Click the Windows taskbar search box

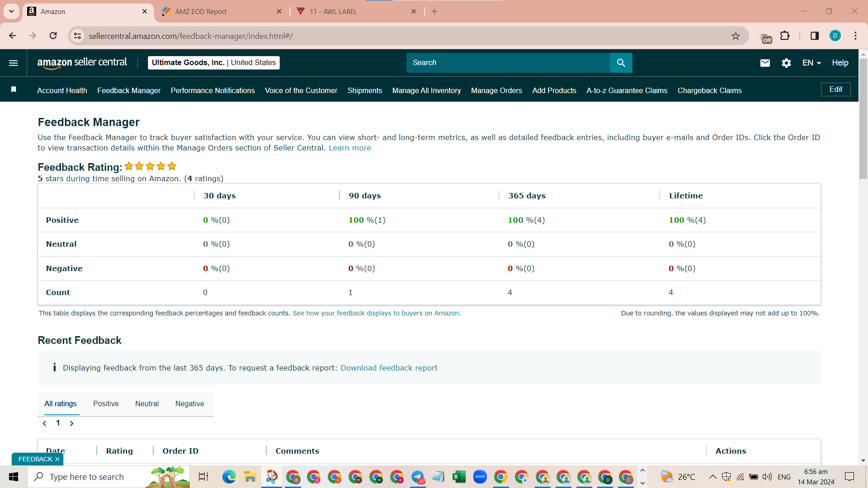(108, 477)
